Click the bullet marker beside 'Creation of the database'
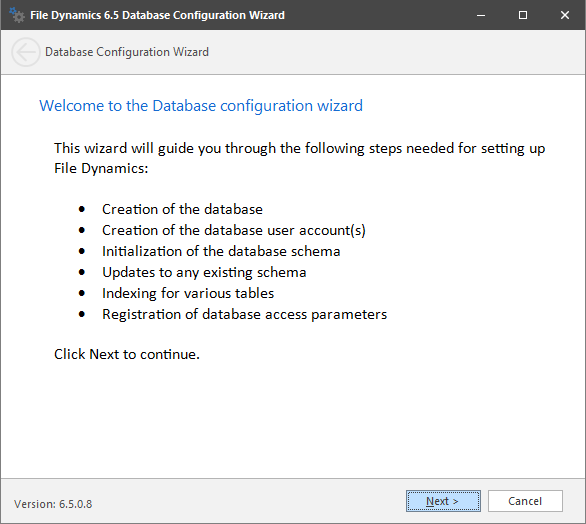The width and height of the screenshot is (586, 524). pos(82,209)
